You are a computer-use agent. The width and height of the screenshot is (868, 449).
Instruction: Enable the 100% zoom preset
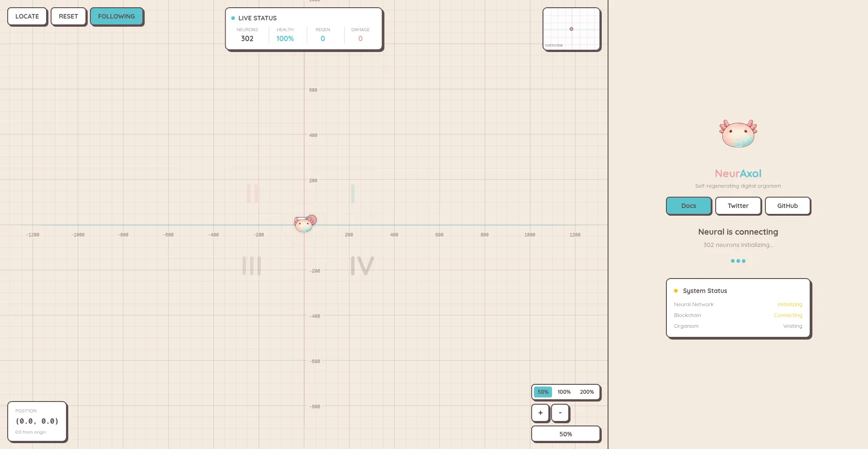tap(564, 392)
